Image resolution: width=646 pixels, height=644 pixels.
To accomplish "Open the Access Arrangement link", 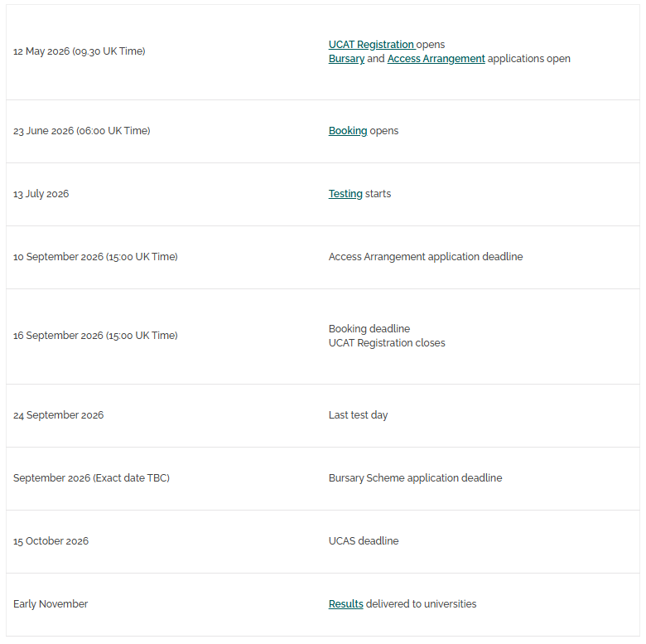I will pos(436,59).
